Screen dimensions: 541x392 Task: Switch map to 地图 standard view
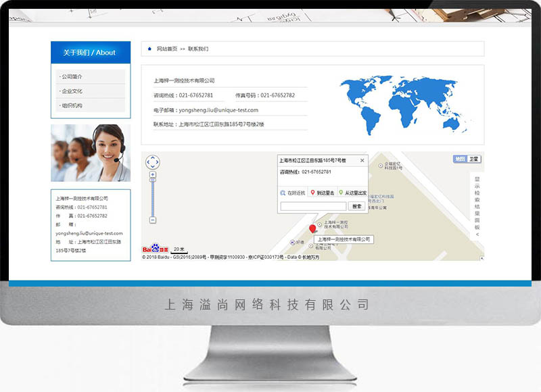tap(460, 160)
